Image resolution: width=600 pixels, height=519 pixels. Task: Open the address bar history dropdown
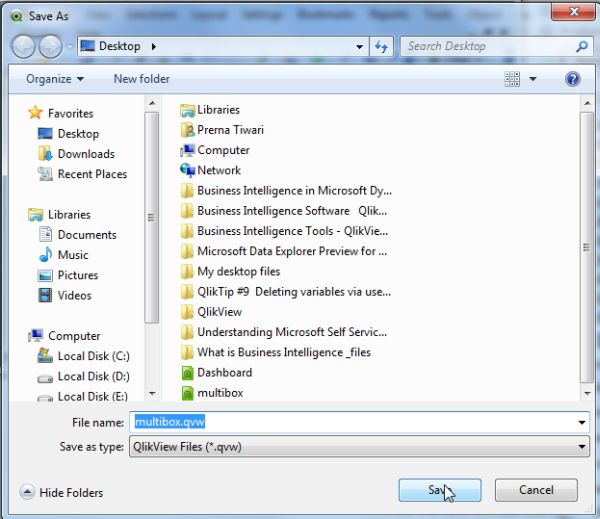[x=359, y=47]
